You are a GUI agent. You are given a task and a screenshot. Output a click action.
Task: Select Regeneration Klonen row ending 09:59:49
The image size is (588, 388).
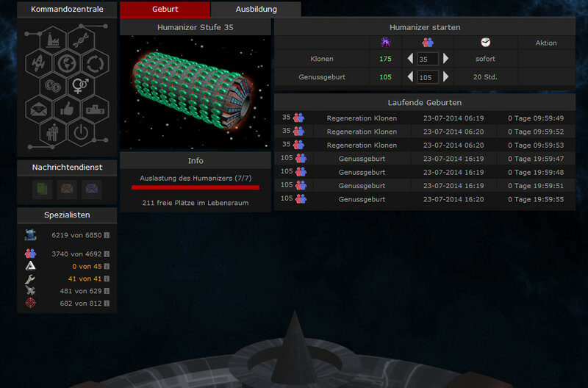point(425,118)
